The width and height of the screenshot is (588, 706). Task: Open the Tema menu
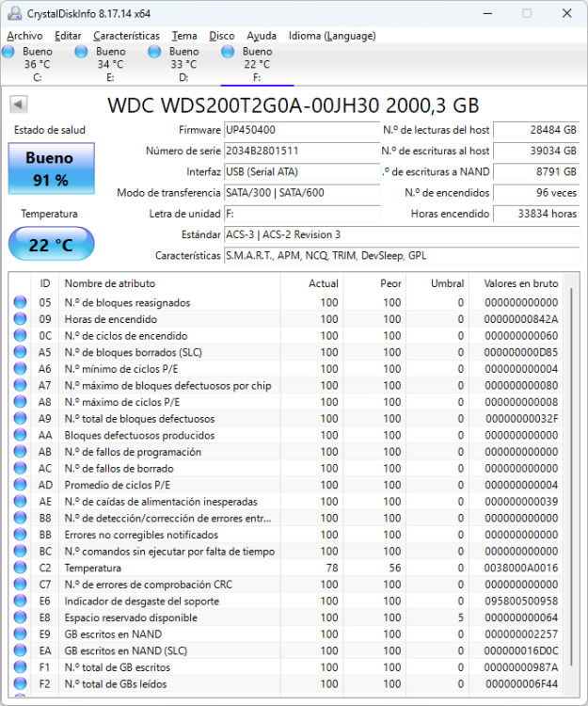(x=184, y=36)
